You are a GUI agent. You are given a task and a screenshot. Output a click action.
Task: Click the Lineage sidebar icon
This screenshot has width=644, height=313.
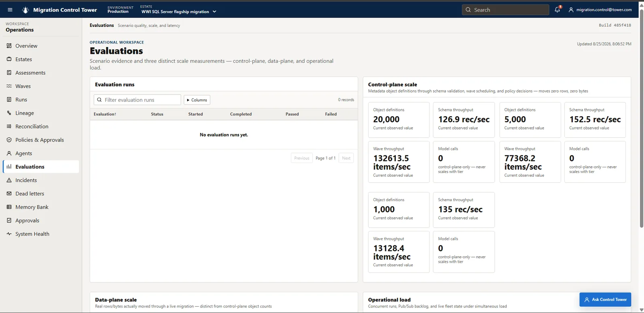(9, 113)
